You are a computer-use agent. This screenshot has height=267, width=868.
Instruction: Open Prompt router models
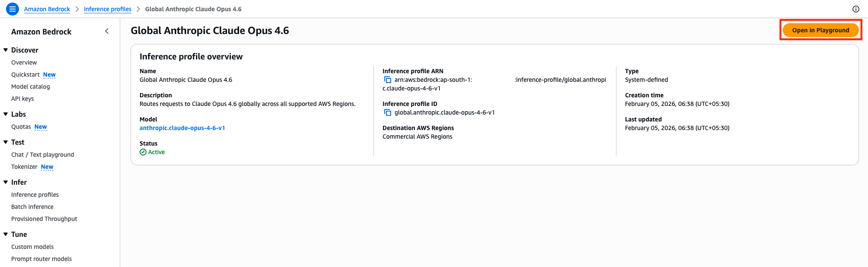tap(41, 259)
